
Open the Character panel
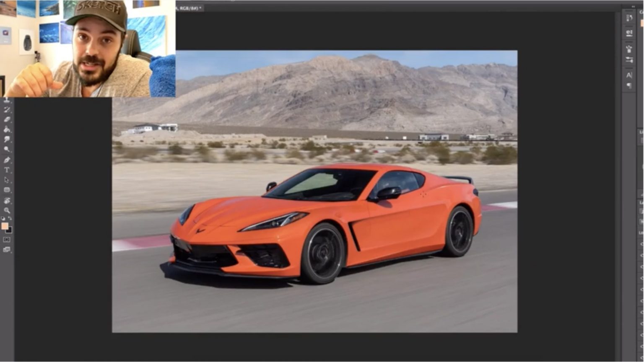click(x=629, y=75)
